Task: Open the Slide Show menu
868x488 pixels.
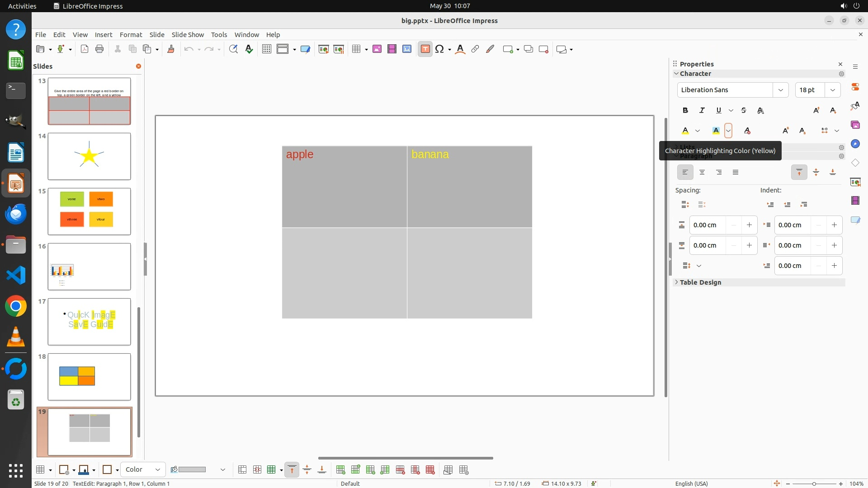Action: (187, 35)
